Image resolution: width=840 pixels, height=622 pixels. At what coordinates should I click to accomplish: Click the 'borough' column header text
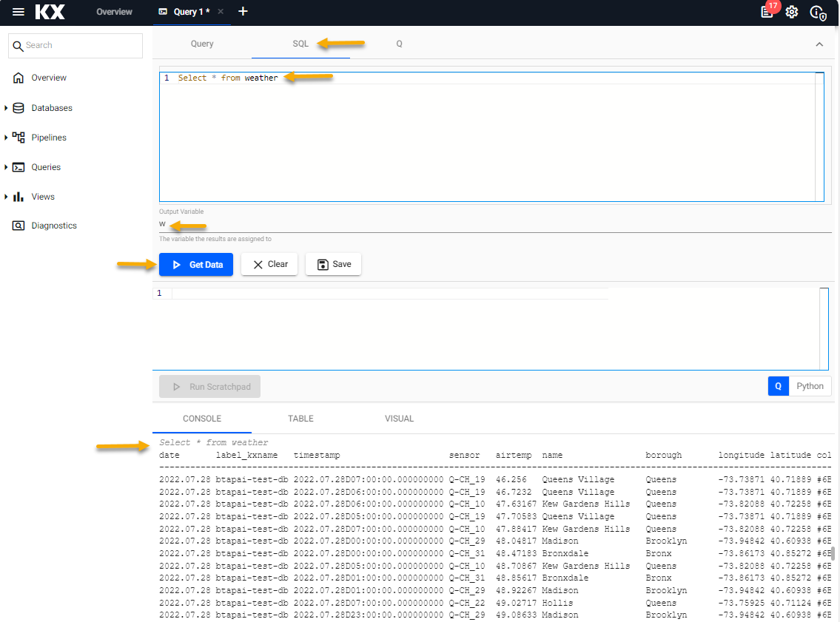pos(663,455)
